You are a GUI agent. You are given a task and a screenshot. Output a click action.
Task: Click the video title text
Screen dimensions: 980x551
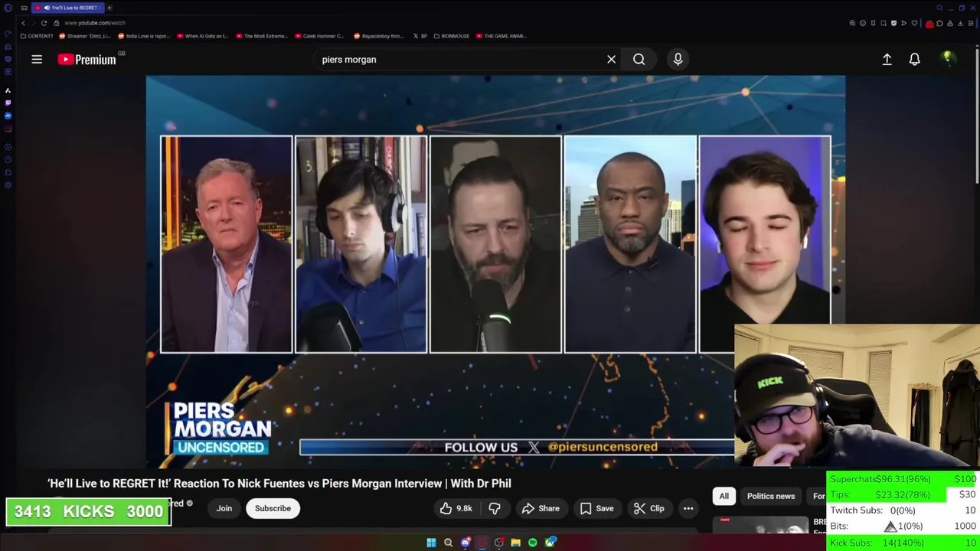[x=279, y=483]
